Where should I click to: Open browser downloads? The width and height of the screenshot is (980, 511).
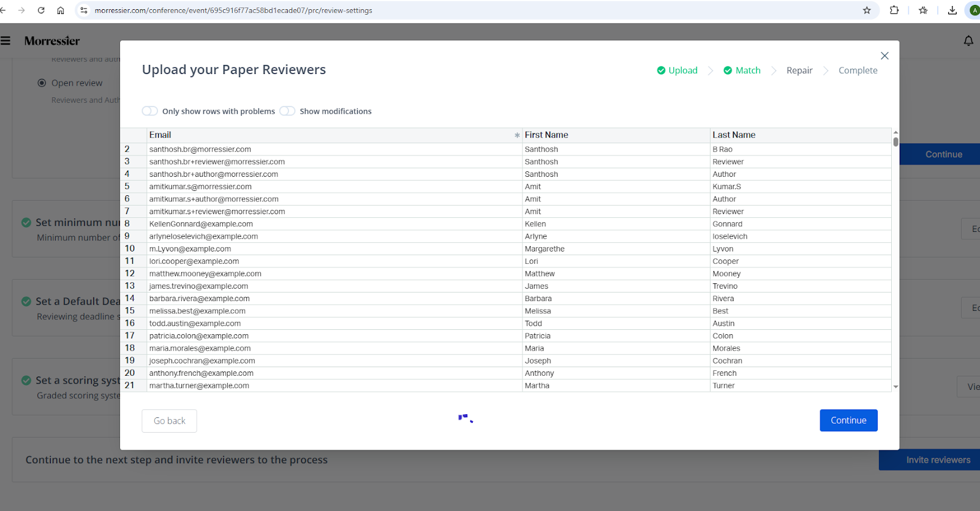(952, 10)
